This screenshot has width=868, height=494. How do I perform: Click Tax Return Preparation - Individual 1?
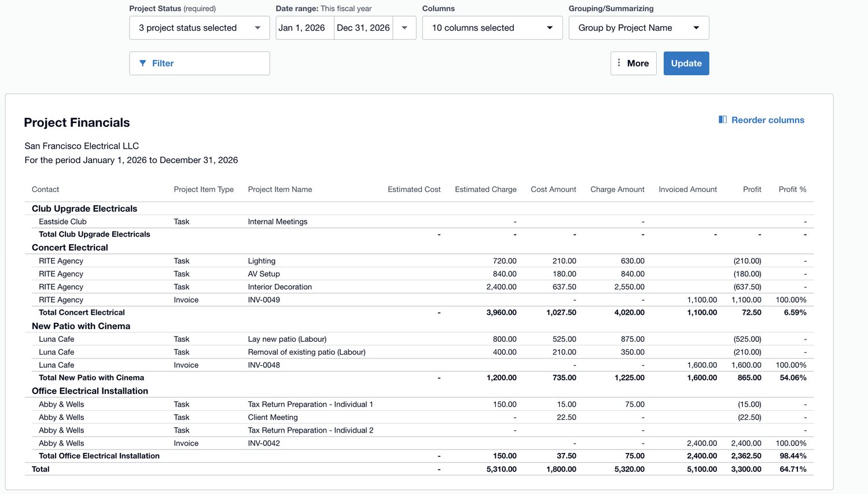click(x=311, y=404)
